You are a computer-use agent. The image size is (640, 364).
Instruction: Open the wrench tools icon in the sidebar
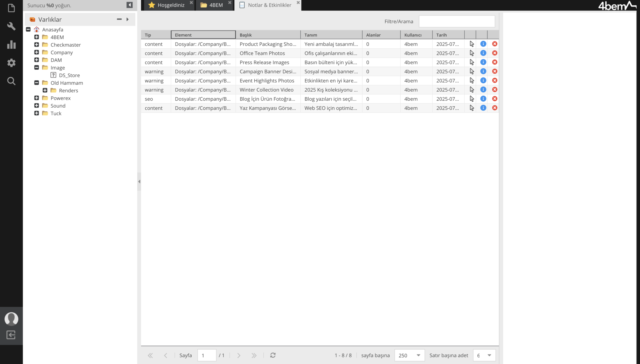[x=11, y=26]
